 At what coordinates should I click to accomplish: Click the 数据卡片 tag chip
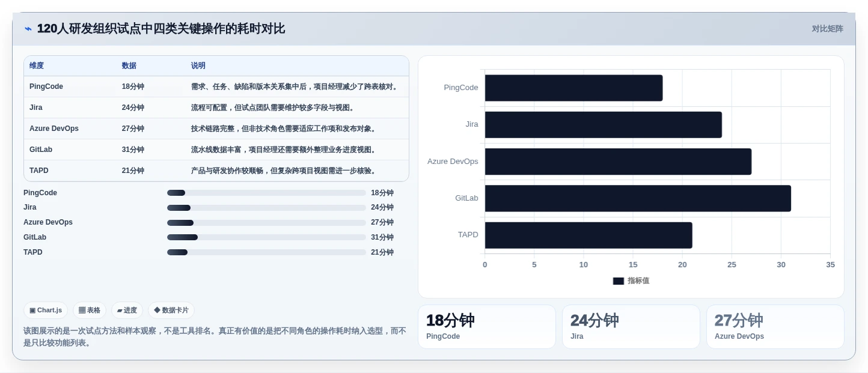point(171,311)
